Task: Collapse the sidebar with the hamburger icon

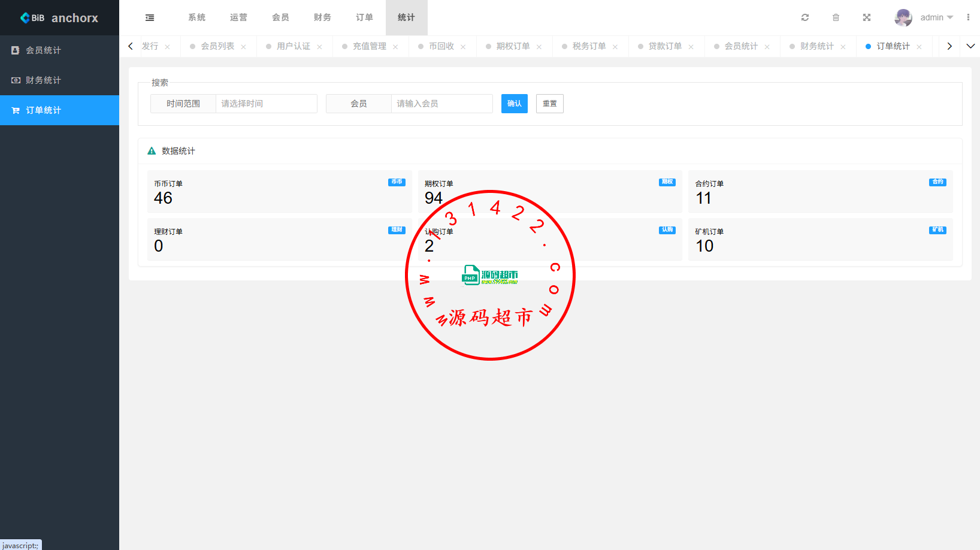Action: pos(150,17)
